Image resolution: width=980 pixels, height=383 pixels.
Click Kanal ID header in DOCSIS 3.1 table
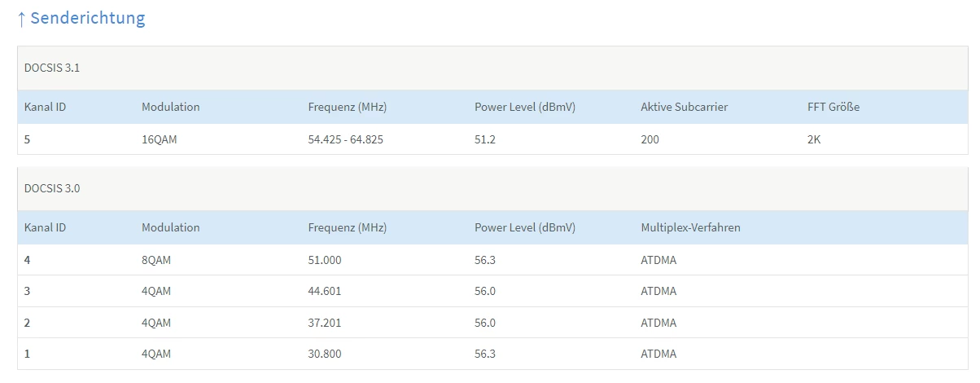coord(45,108)
